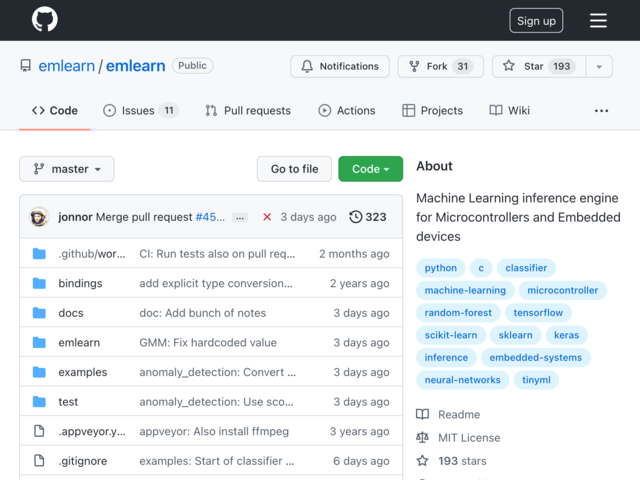Click the machine-learning topic tag

(x=465, y=290)
